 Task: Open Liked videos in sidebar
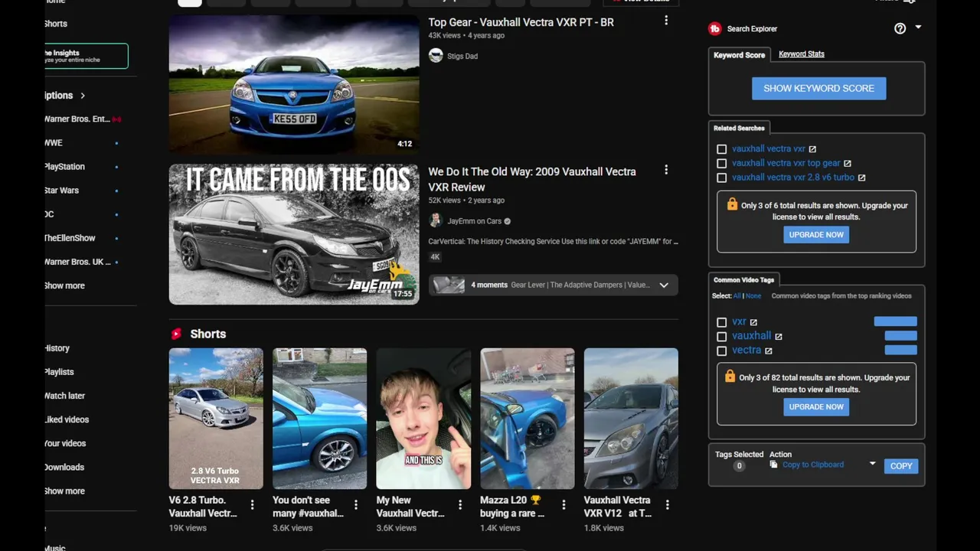tap(67, 419)
